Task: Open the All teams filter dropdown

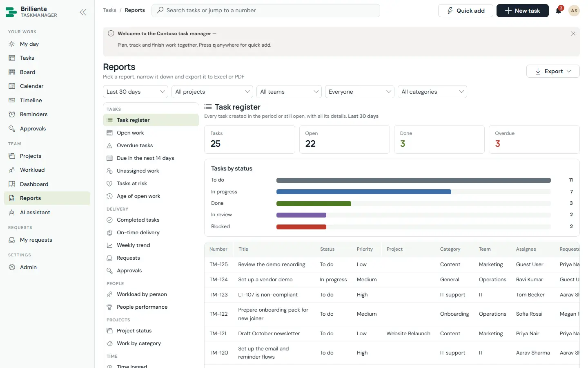Action: coord(289,92)
